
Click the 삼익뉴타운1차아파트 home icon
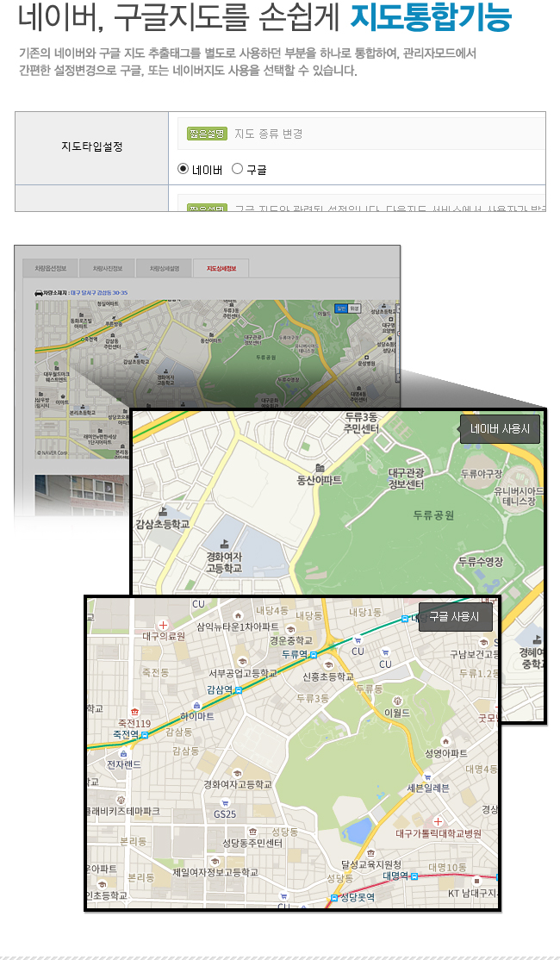click(238, 615)
